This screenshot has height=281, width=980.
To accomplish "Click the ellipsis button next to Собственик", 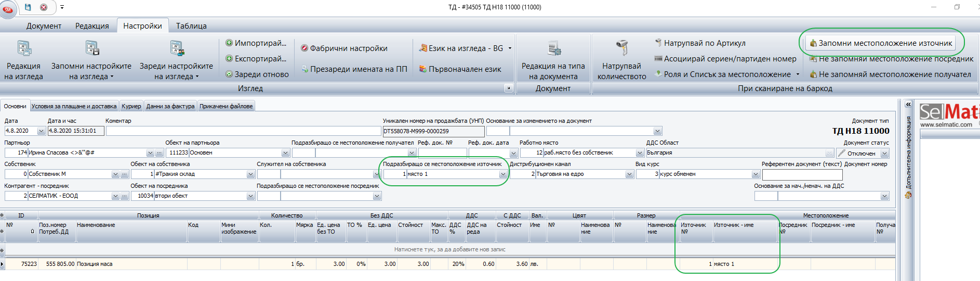I will click(x=125, y=174).
